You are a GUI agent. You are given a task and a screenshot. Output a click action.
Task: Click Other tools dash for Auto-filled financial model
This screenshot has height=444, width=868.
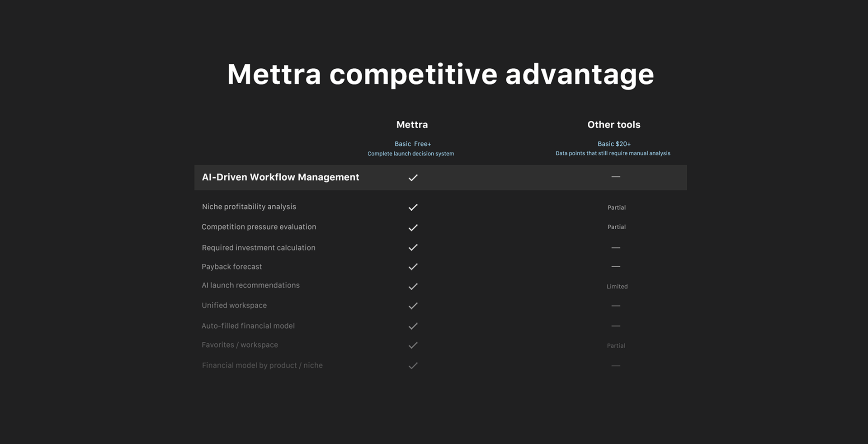(x=616, y=326)
